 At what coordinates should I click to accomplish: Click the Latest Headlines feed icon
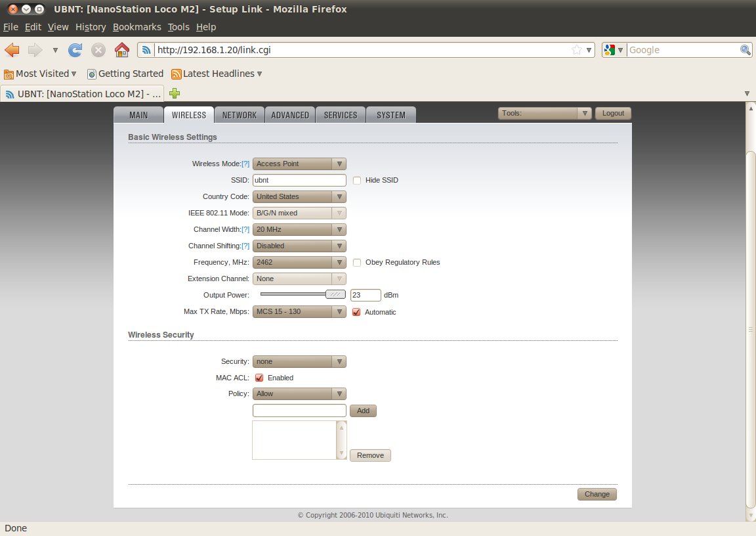(176, 74)
